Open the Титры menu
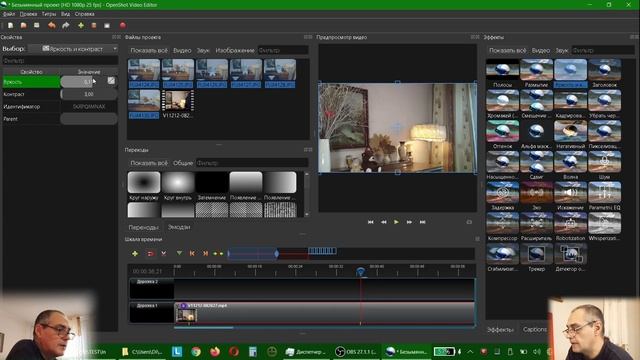 point(49,14)
